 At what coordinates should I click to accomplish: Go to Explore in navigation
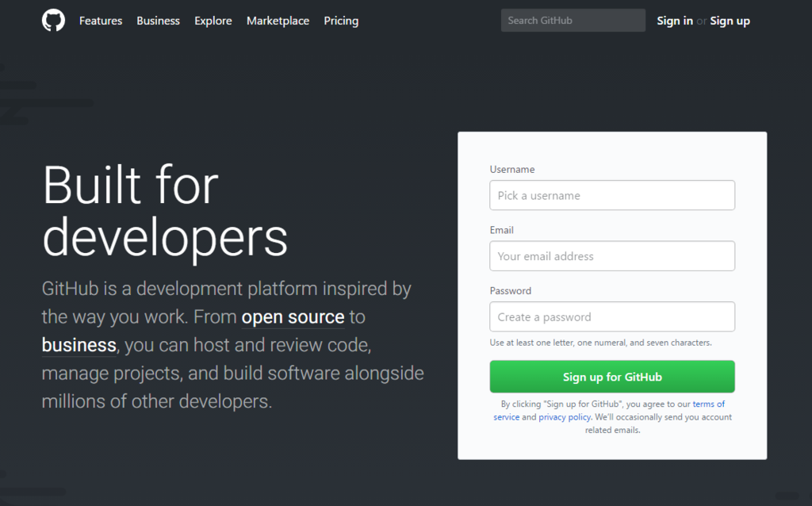pos(213,21)
